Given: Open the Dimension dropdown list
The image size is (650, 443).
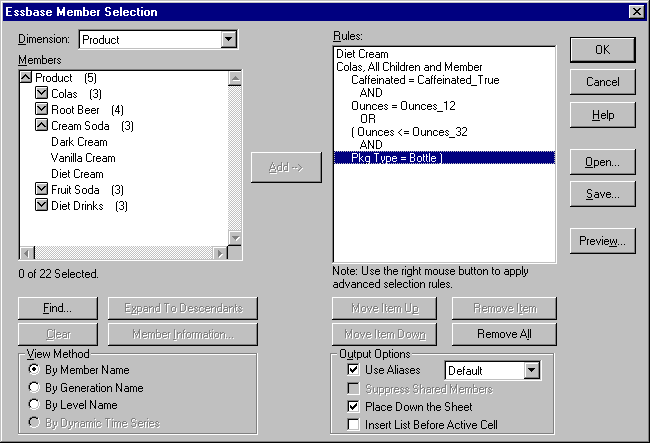Looking at the screenshot, I should pyautogui.click(x=229, y=39).
